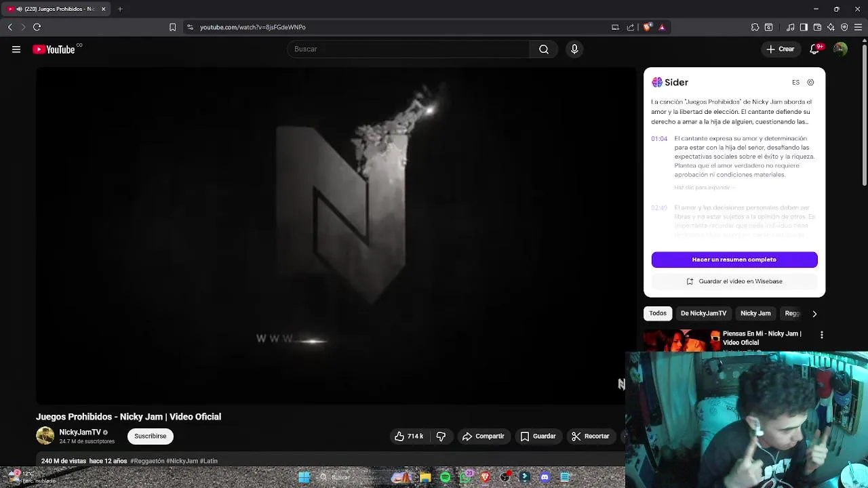Bookmark page with address bar bookmark icon
868x488 pixels.
(172, 27)
